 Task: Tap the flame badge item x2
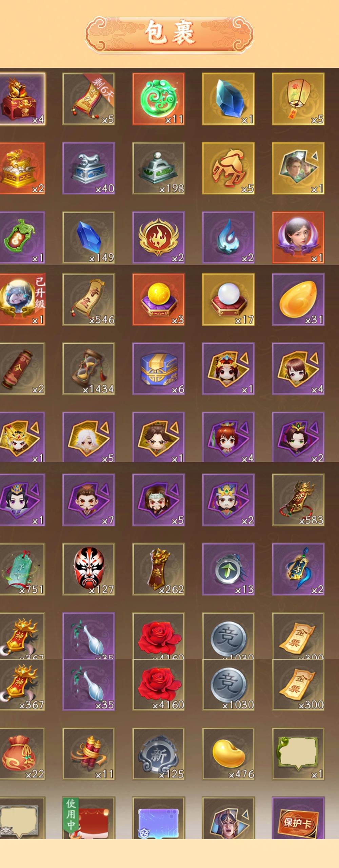pos(158,237)
